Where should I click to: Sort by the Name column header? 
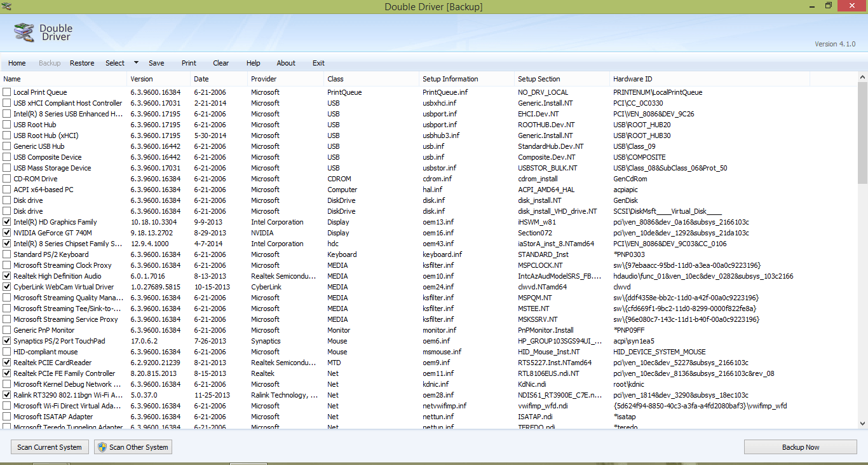tap(64, 79)
